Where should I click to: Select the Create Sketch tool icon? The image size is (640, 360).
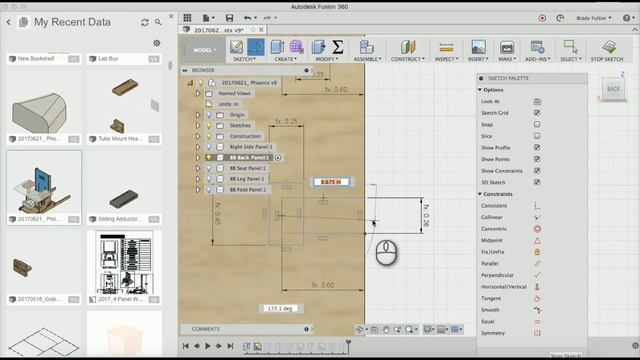coord(236,47)
